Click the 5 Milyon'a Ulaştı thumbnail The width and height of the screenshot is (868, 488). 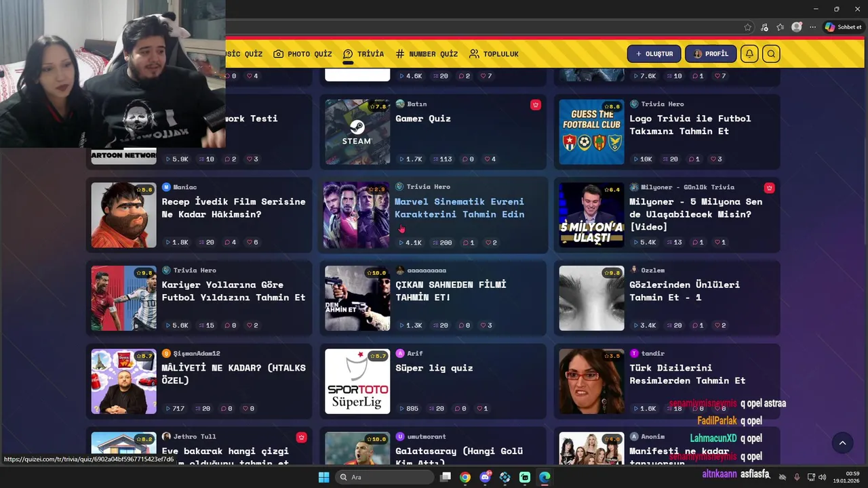coord(591,215)
